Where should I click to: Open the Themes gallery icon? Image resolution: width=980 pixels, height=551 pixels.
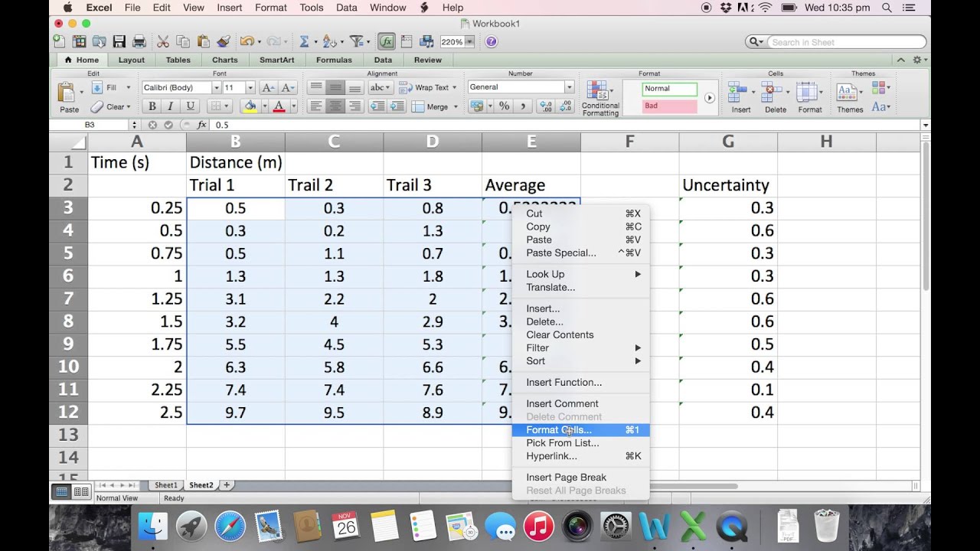(846, 92)
